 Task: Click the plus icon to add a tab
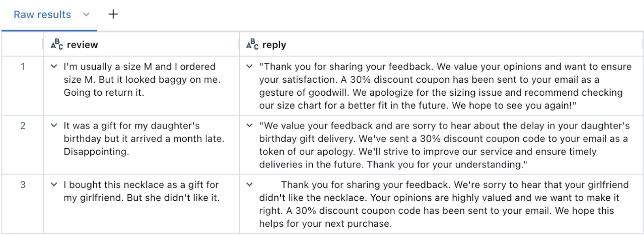pyautogui.click(x=113, y=14)
